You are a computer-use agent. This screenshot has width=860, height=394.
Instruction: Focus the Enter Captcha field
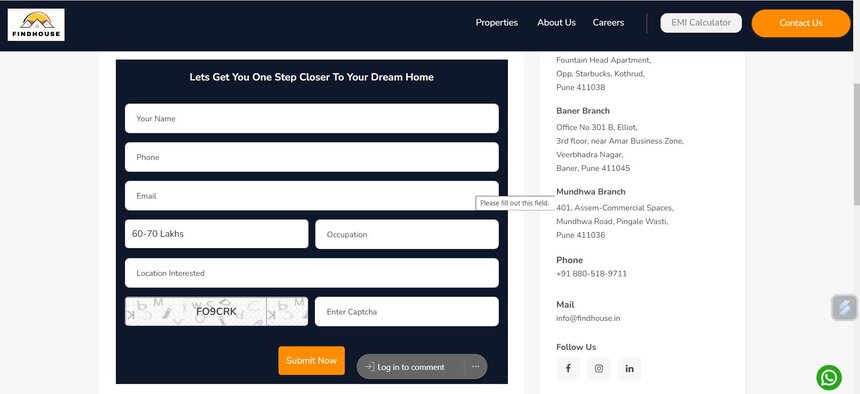[x=407, y=312]
